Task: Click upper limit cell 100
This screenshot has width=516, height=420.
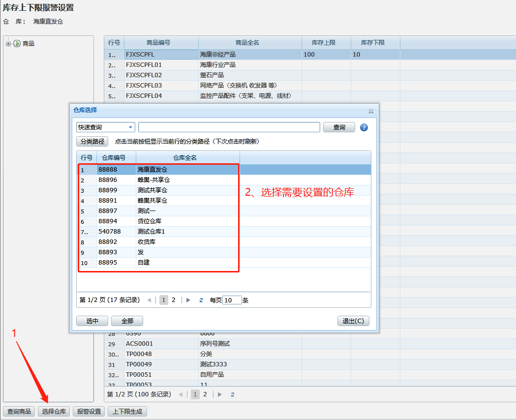Action: tap(327, 55)
